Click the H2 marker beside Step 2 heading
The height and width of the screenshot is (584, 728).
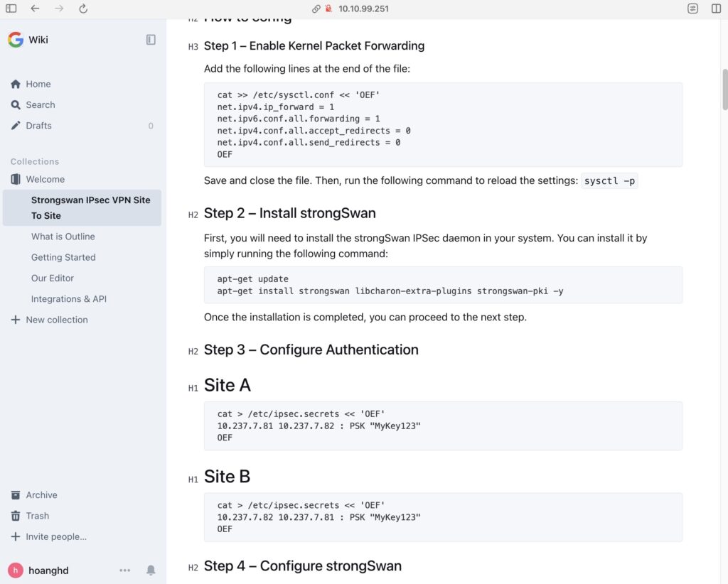click(x=193, y=215)
